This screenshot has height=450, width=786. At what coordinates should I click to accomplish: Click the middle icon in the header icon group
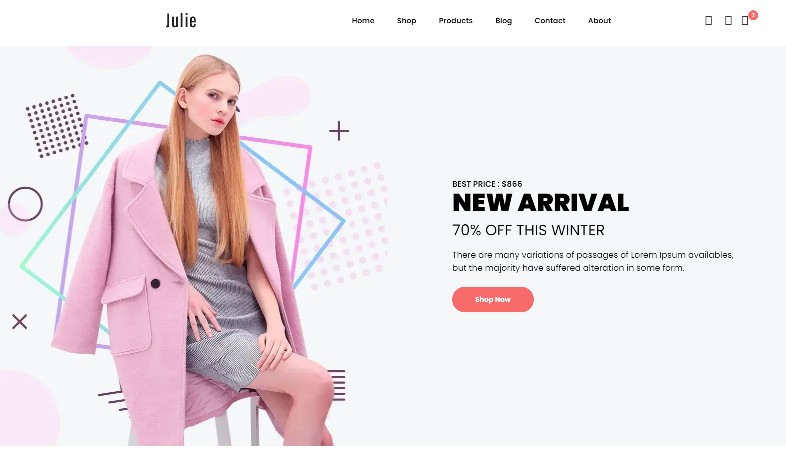coord(728,21)
